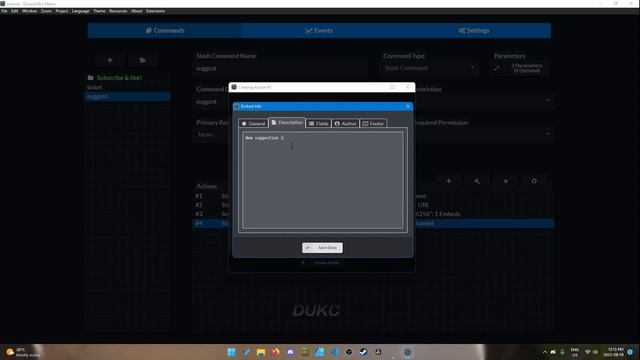The image size is (640, 360).
Task: Open the File menu
Action: [x=4, y=11]
